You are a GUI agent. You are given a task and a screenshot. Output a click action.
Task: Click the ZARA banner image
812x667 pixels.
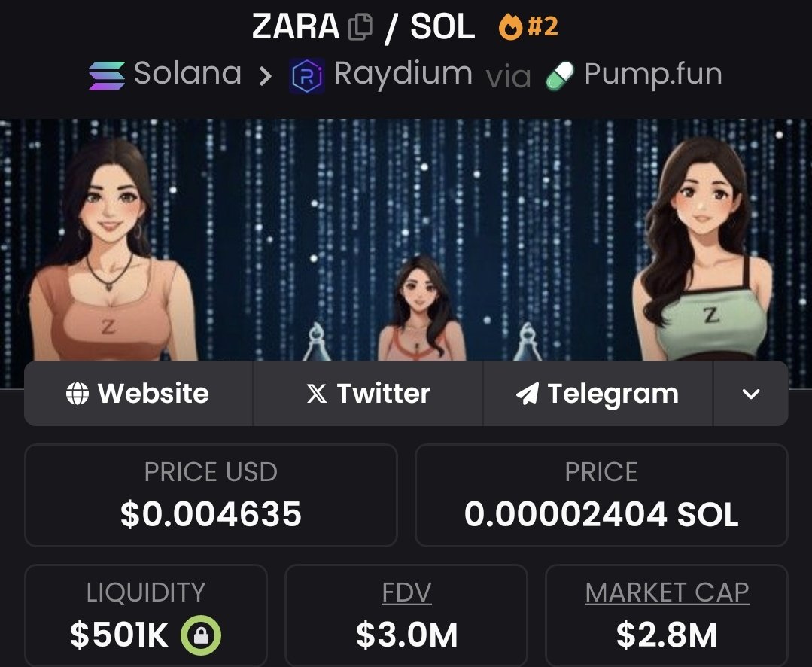point(406,239)
